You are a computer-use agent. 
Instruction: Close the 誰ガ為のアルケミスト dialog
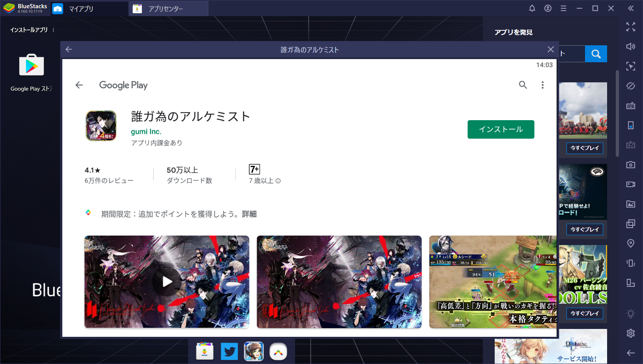pos(551,49)
